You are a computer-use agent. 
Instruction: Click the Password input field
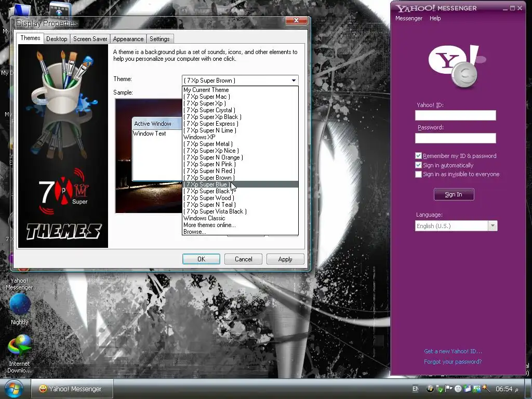(x=455, y=138)
